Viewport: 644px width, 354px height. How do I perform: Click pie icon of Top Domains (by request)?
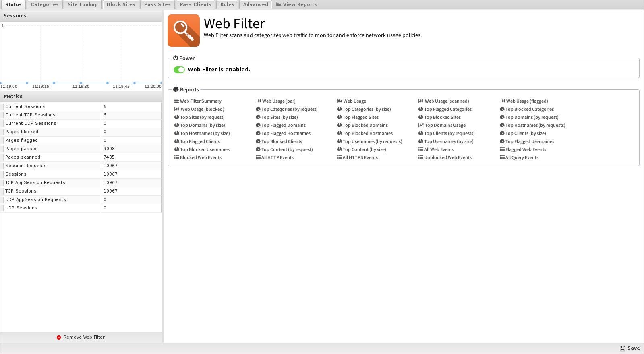[502, 117]
